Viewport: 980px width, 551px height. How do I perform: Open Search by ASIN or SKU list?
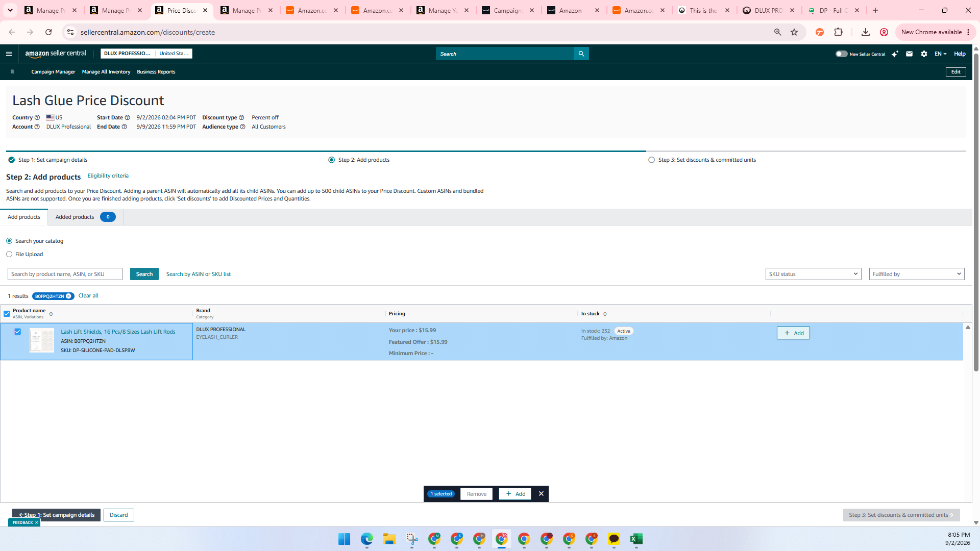[199, 274]
